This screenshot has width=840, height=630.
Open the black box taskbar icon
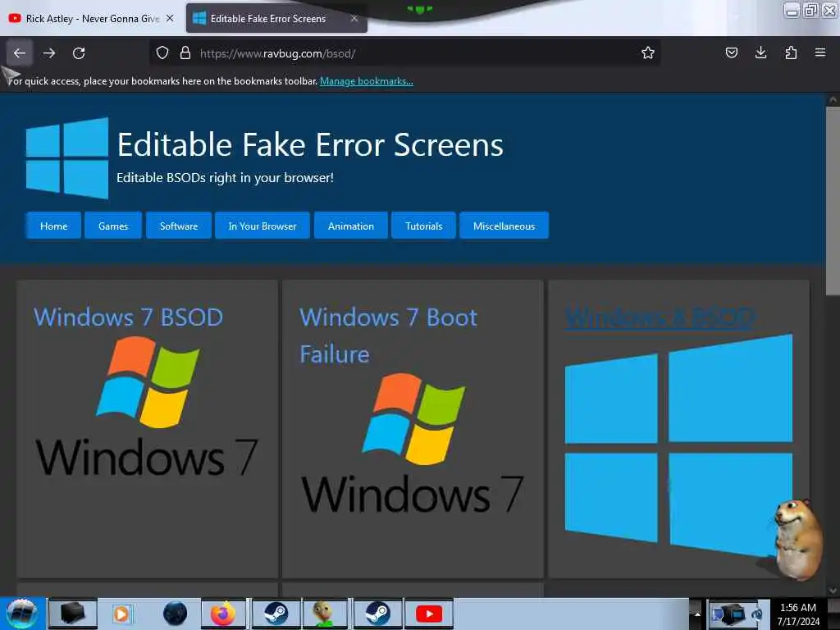72,614
